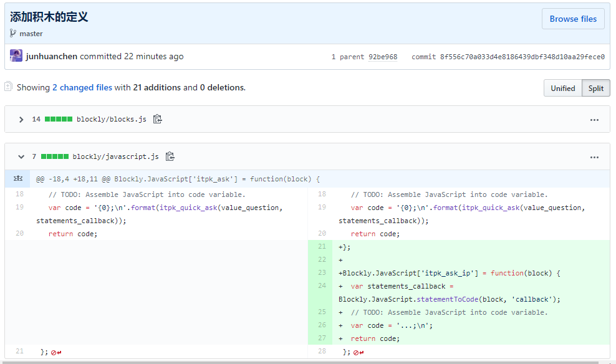
Task: Open blockly/javascript.js file link
Action: [115, 156]
